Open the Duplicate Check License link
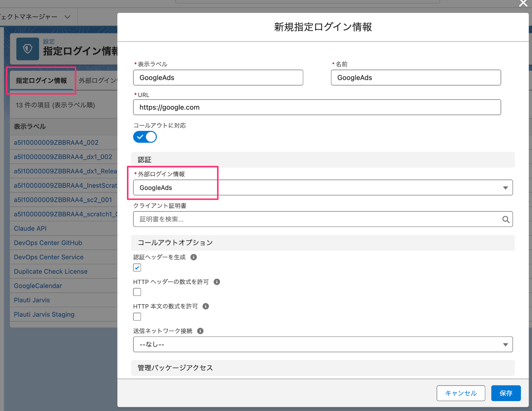Screen dimensions: 532x411 [x=51, y=271]
